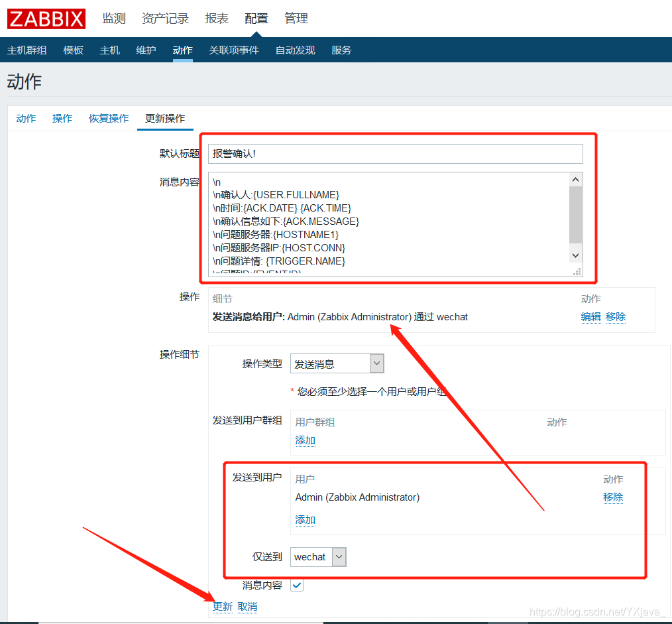Switch to the 恢复操作 tab

pyautogui.click(x=109, y=118)
